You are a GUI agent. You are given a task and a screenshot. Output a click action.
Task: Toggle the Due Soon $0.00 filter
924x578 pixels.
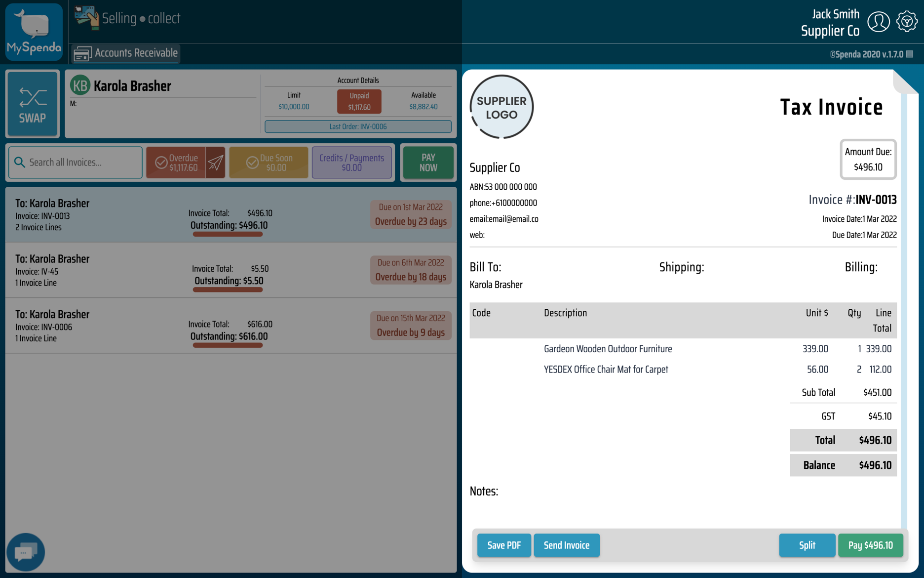269,163
